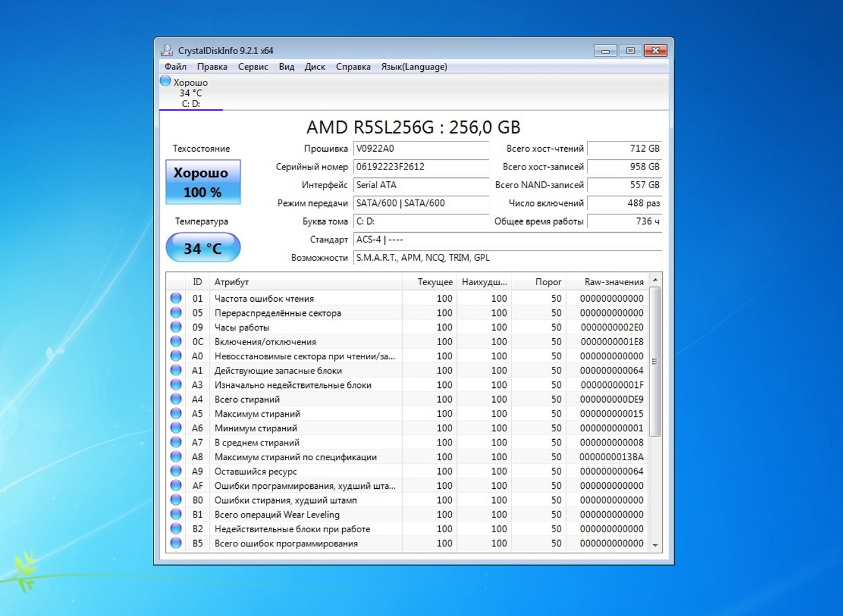
Task: Click the transfer mode field SATA/600 | SATA/600
Action: point(421,204)
